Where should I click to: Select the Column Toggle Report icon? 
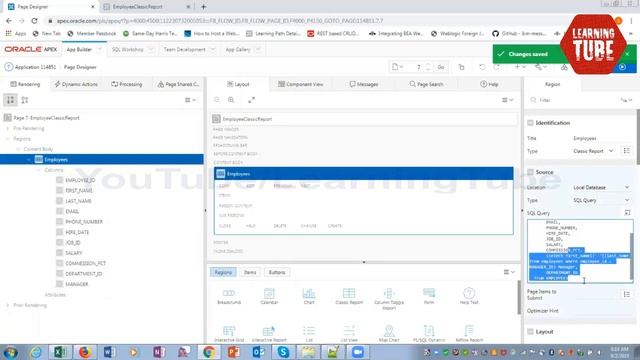pos(389,293)
